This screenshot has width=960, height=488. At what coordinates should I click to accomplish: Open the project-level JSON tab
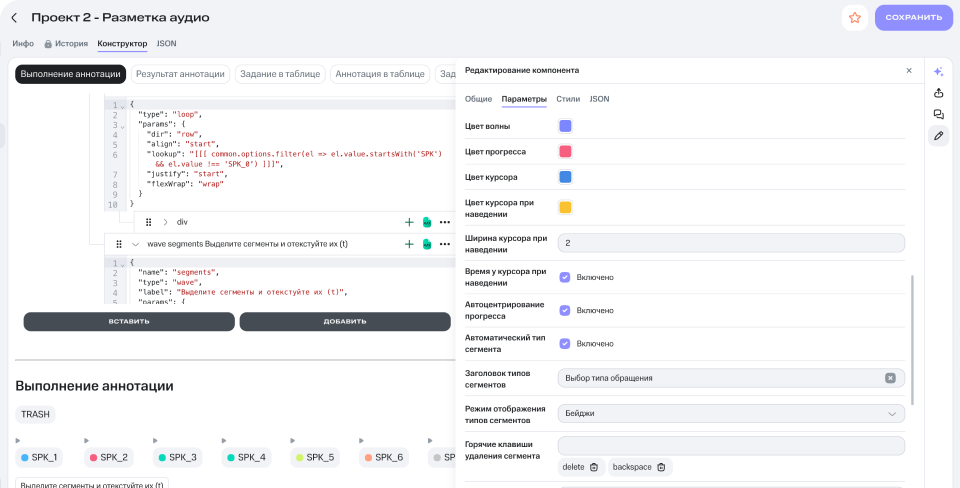(167, 43)
